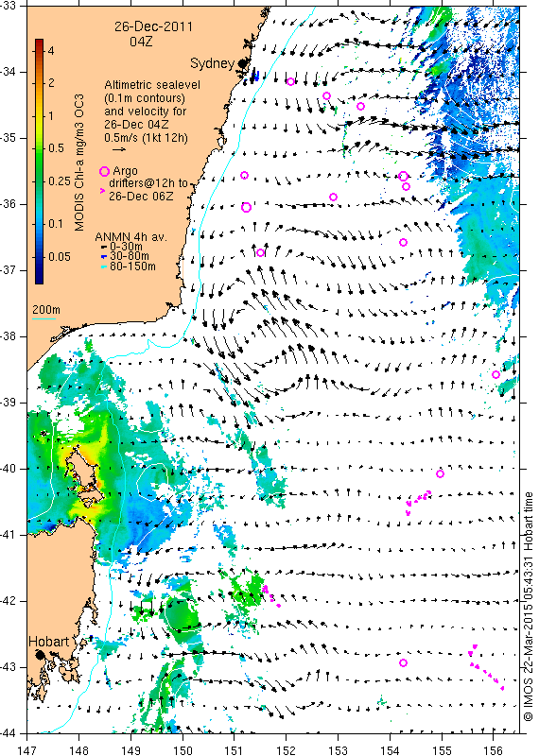The height and width of the screenshot is (756, 539).
Task: Click the '26-Dec-2011' date title
Action: pos(153,26)
